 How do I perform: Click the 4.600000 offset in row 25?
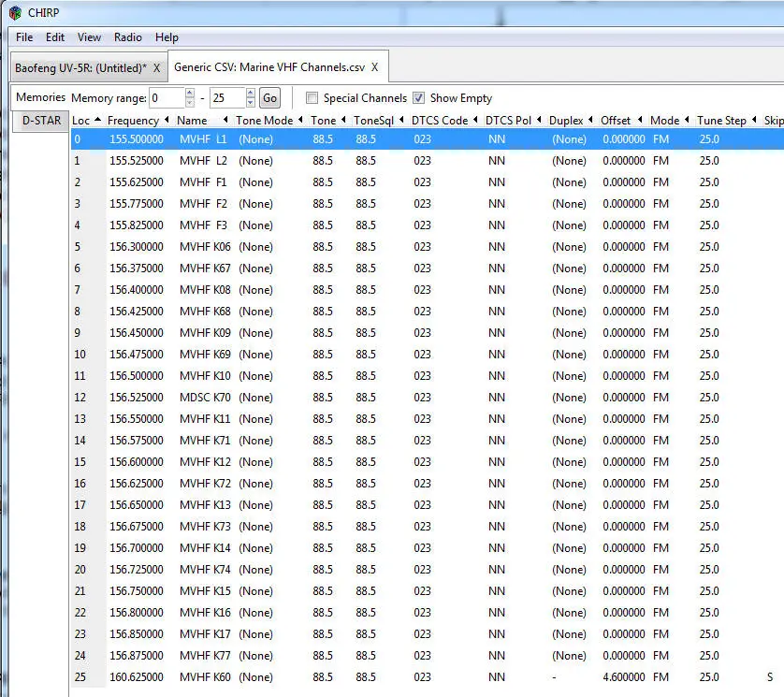[623, 676]
